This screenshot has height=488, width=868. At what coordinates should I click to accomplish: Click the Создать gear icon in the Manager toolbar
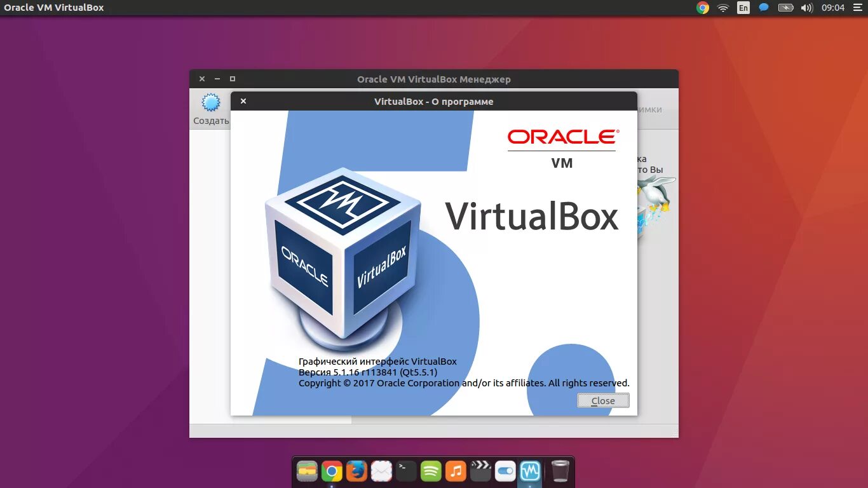[x=210, y=103]
